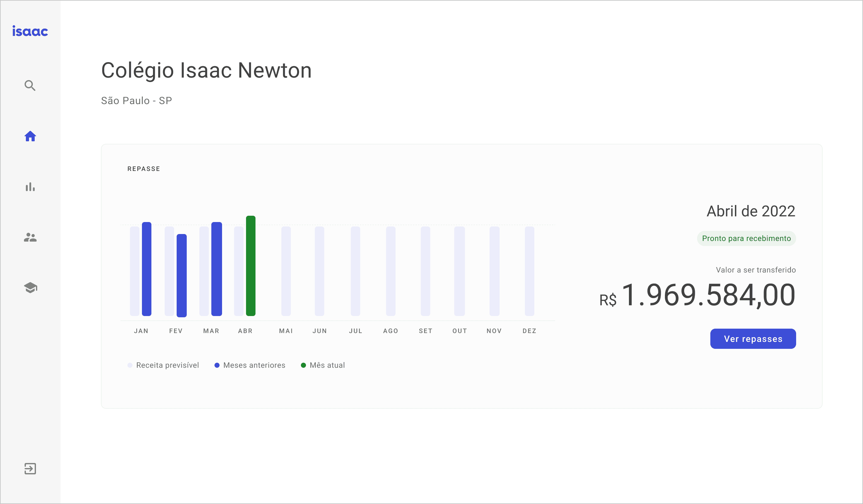This screenshot has width=863, height=504.
Task: Click the light January forecast bar
Action: click(x=135, y=271)
